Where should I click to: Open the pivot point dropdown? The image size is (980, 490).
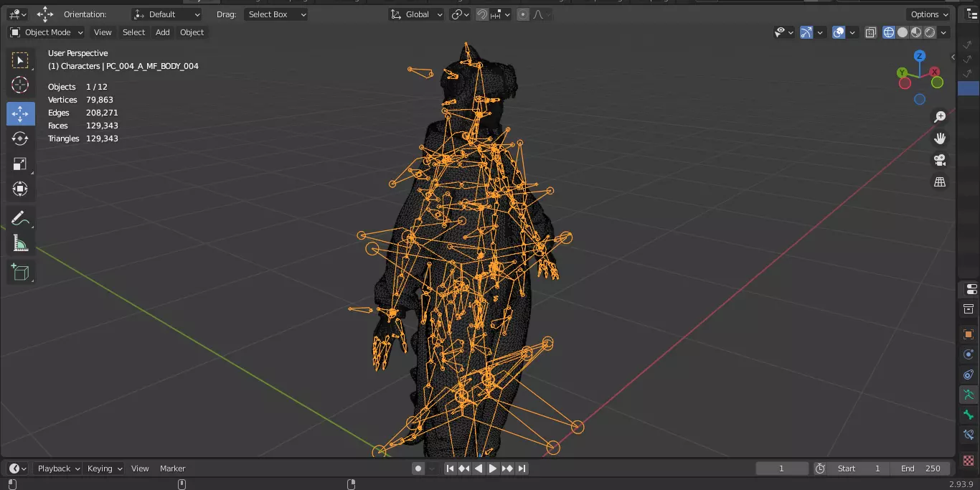(460, 14)
